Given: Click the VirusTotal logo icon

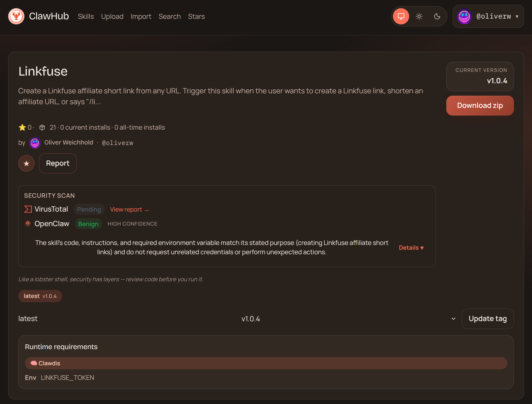Looking at the screenshot, I should click(28, 209).
